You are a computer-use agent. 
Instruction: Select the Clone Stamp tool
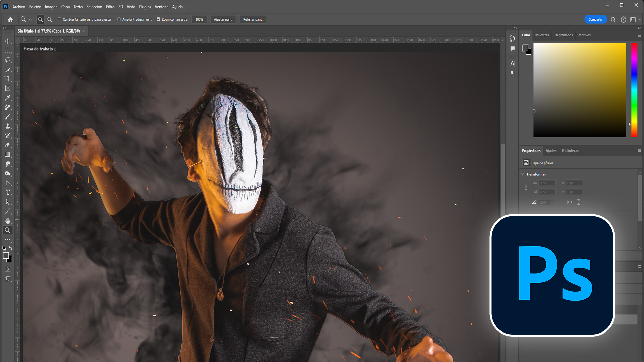click(x=7, y=126)
